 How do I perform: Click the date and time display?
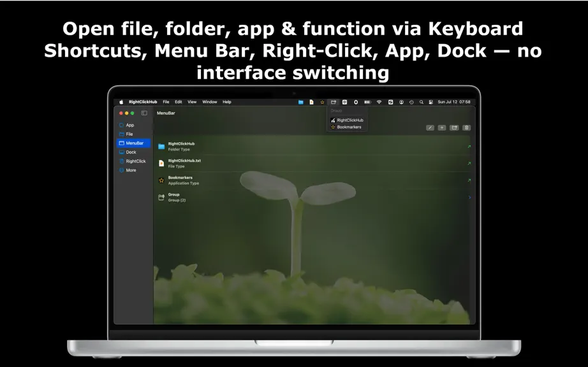[453, 102]
